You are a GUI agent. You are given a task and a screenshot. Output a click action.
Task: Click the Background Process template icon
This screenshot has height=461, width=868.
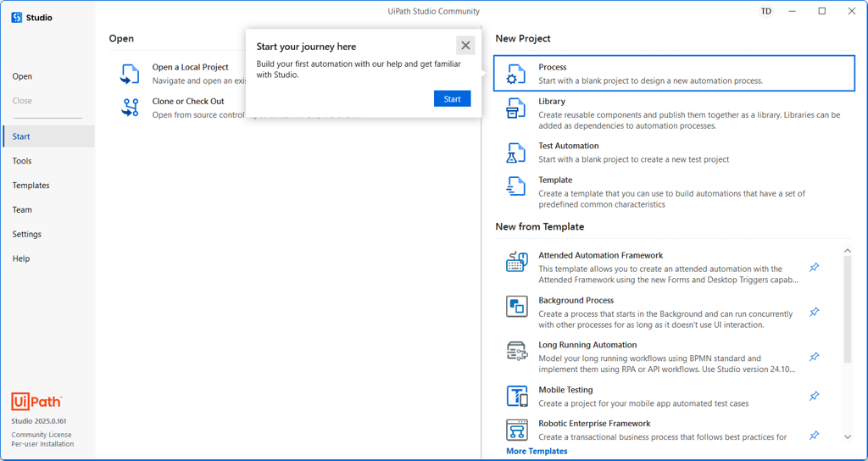pyautogui.click(x=516, y=307)
